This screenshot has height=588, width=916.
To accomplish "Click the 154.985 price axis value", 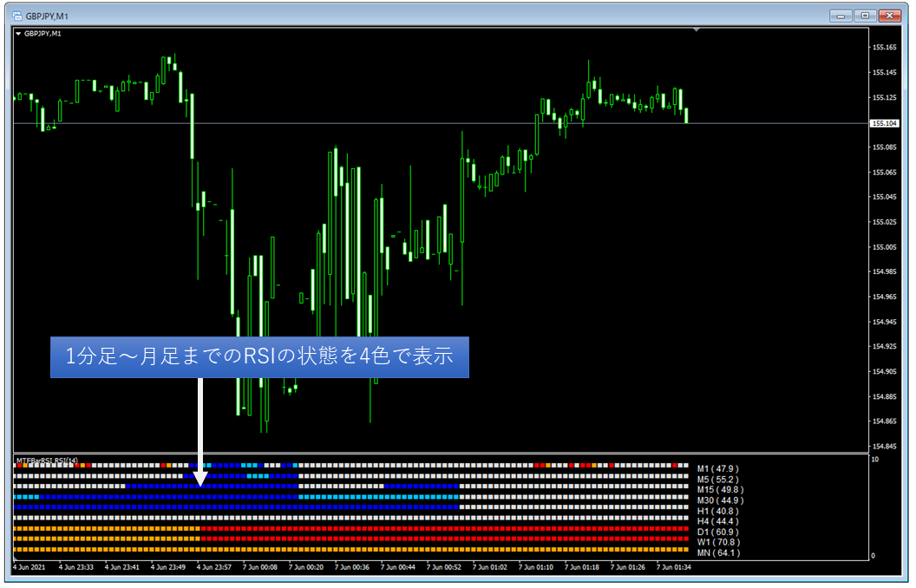I will coord(884,271).
